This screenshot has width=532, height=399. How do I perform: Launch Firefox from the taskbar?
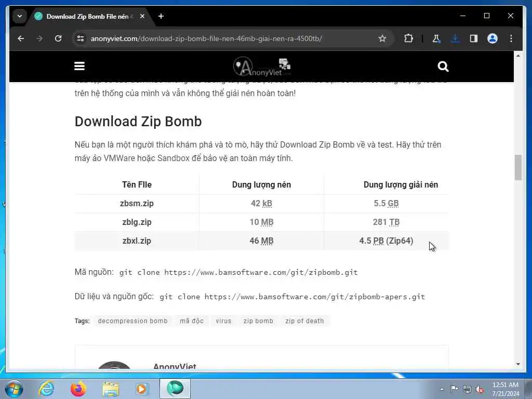(78, 389)
